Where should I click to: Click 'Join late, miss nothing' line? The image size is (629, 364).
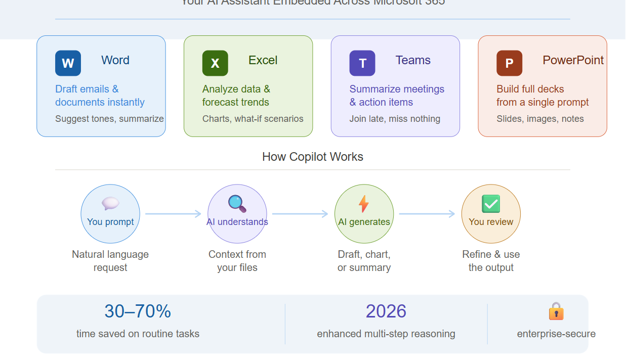[395, 119]
